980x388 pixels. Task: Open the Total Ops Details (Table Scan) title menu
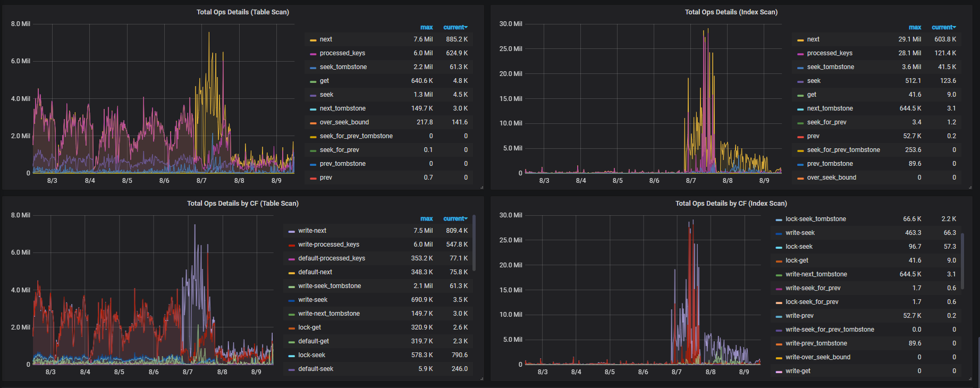tap(242, 12)
